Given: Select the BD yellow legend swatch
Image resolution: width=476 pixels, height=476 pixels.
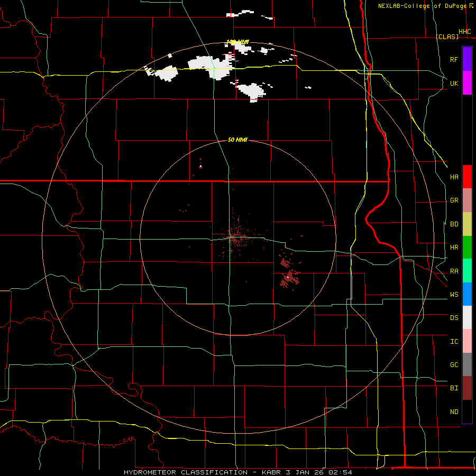Looking at the screenshot, I should click(467, 224).
